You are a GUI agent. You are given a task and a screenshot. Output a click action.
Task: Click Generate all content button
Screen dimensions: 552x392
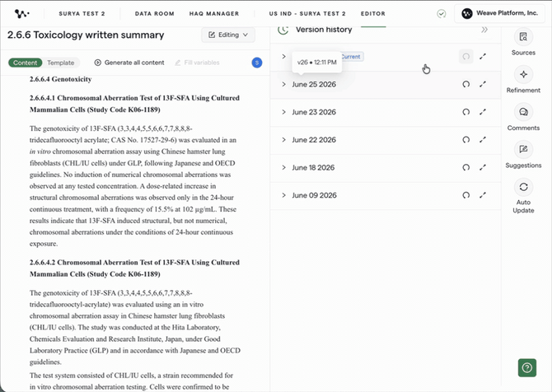pos(129,63)
